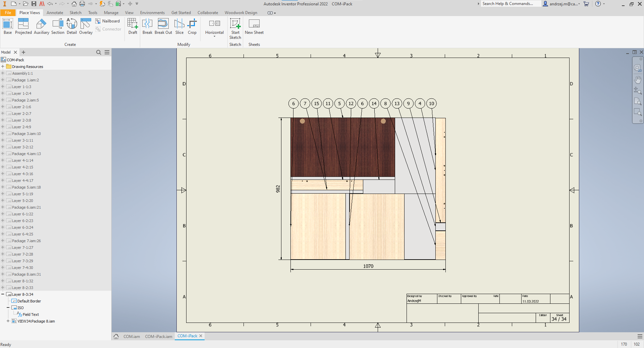
Task: Open the Horizontal alignment dropdown
Action: pyautogui.click(x=214, y=36)
